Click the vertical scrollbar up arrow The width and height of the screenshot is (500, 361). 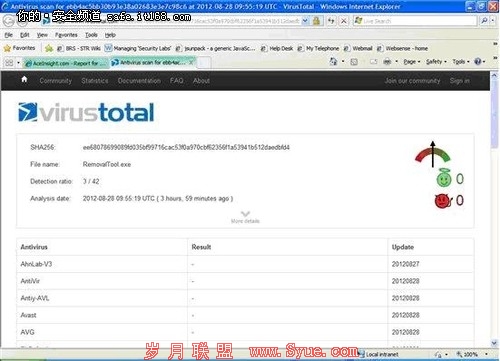click(494, 75)
